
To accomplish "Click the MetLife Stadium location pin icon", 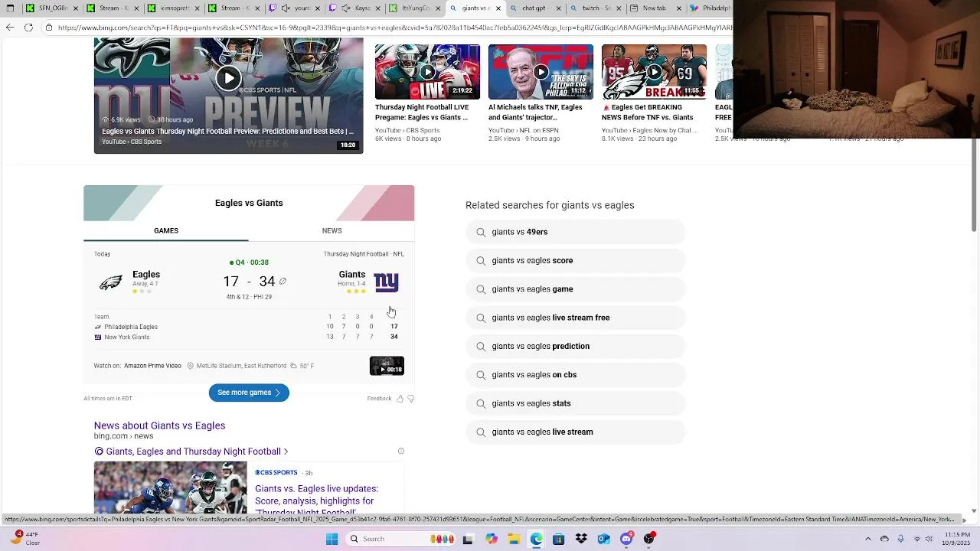I will point(191,366).
